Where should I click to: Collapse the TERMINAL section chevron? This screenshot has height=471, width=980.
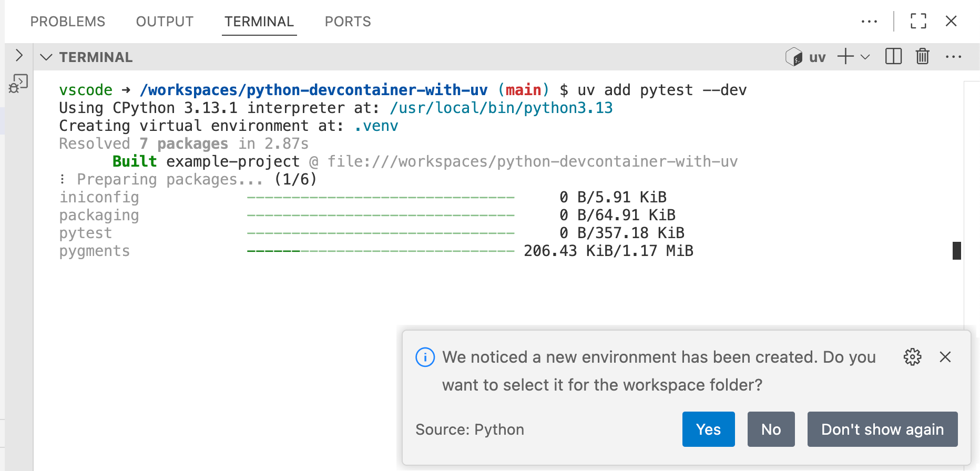click(46, 57)
